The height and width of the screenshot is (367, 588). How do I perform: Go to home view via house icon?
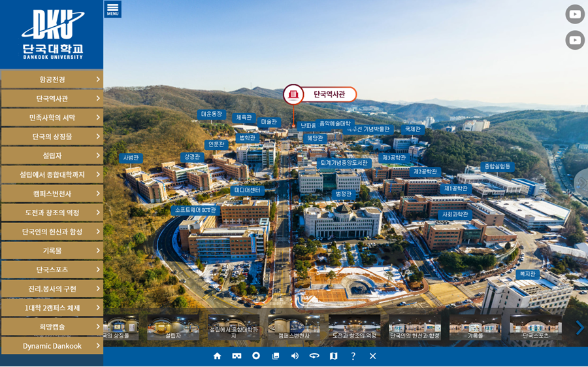point(217,356)
